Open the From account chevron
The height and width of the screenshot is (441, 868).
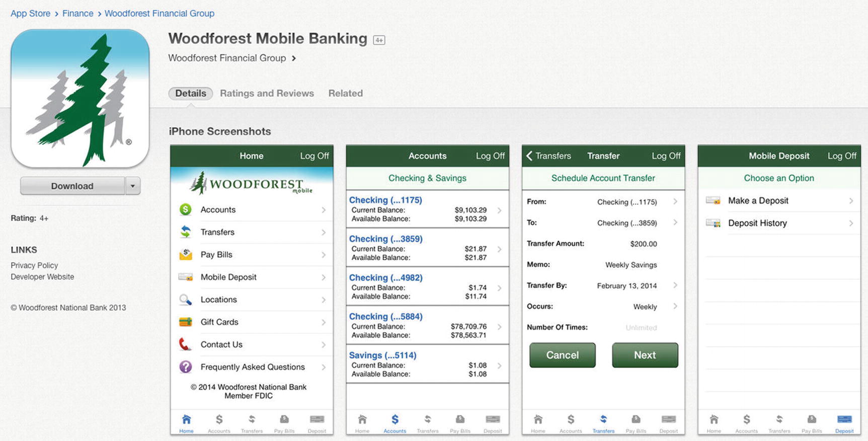[675, 201]
